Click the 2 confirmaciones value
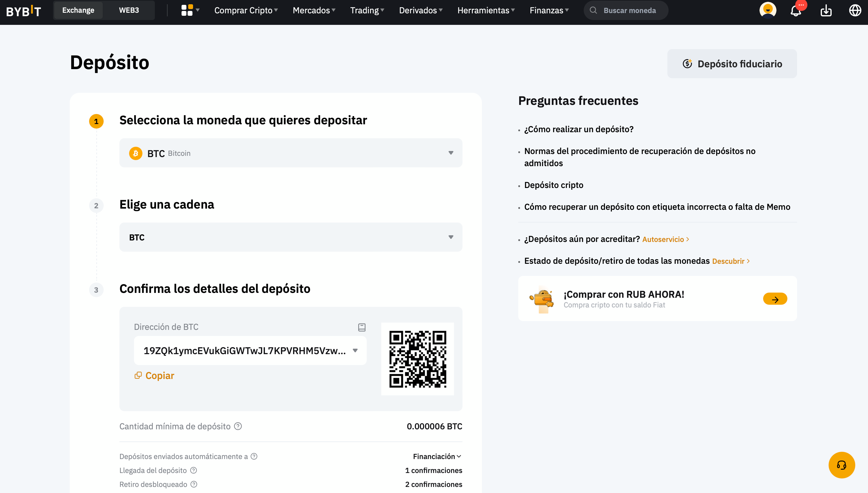 coord(433,484)
